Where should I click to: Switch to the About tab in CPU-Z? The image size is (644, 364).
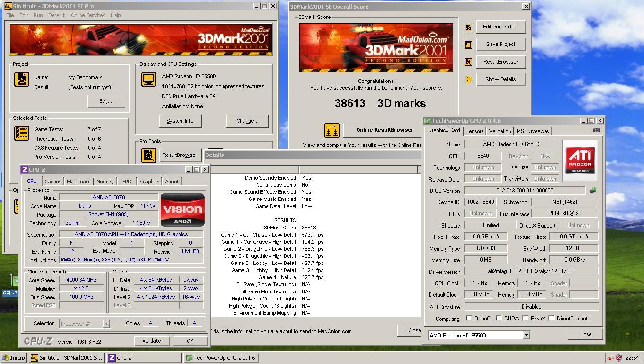172,182
